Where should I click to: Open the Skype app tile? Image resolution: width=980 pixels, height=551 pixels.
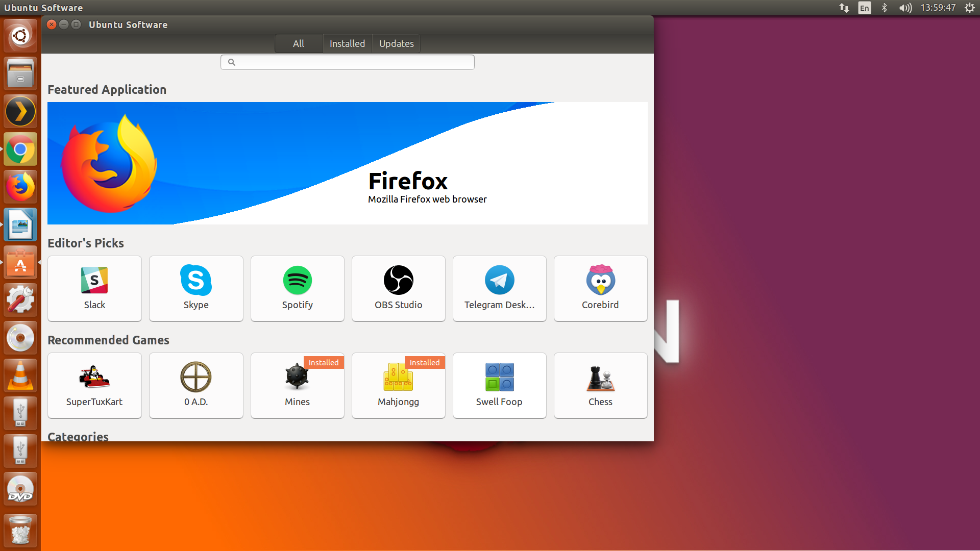point(196,289)
